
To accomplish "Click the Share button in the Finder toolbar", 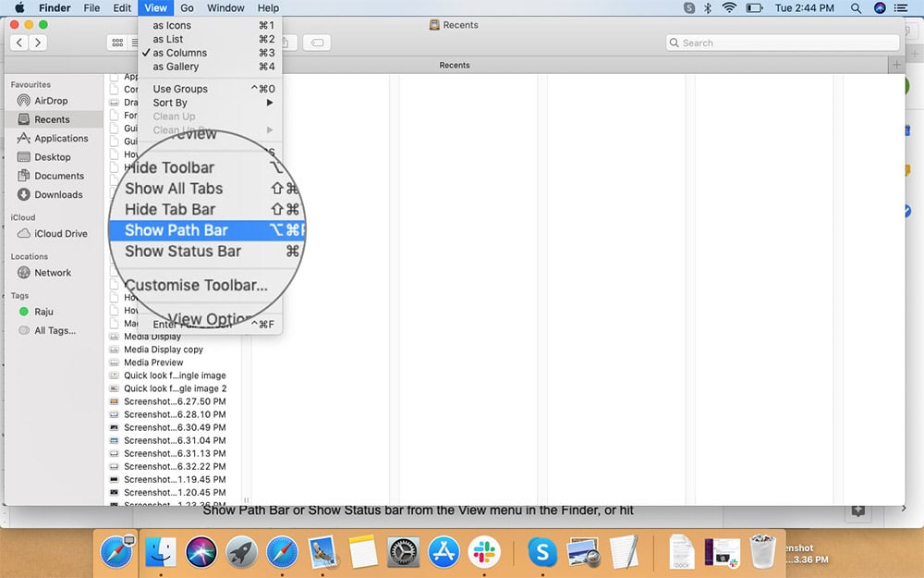I will coord(285,42).
